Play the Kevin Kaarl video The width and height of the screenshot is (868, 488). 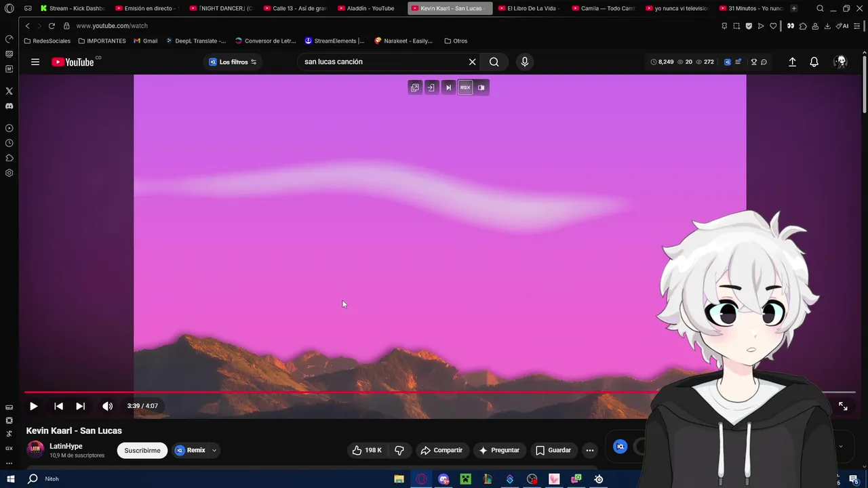coord(33,406)
